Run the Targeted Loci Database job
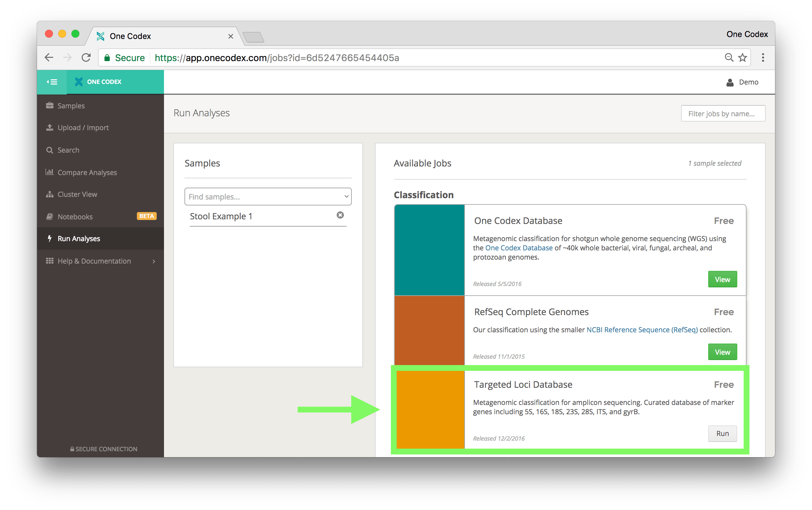This screenshot has width=812, height=510. (722, 434)
